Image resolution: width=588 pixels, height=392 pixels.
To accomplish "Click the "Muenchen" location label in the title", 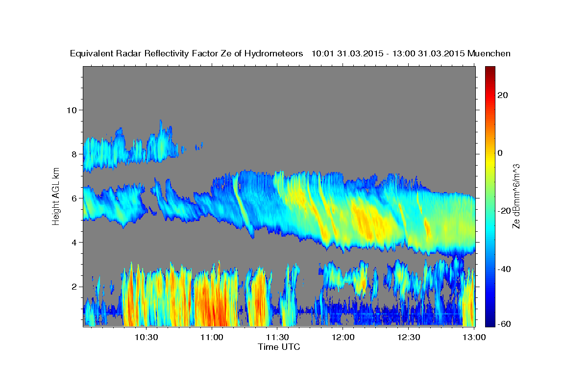I will pos(489,54).
